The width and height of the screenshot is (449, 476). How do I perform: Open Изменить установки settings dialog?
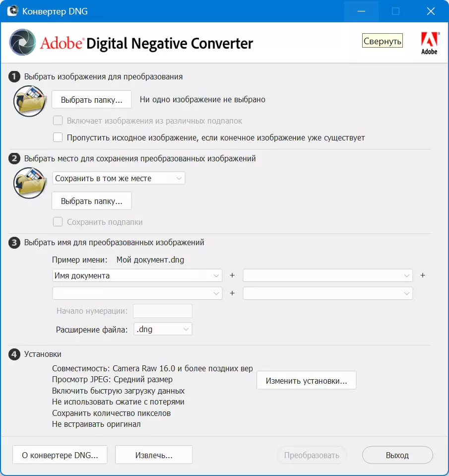pyautogui.click(x=307, y=380)
